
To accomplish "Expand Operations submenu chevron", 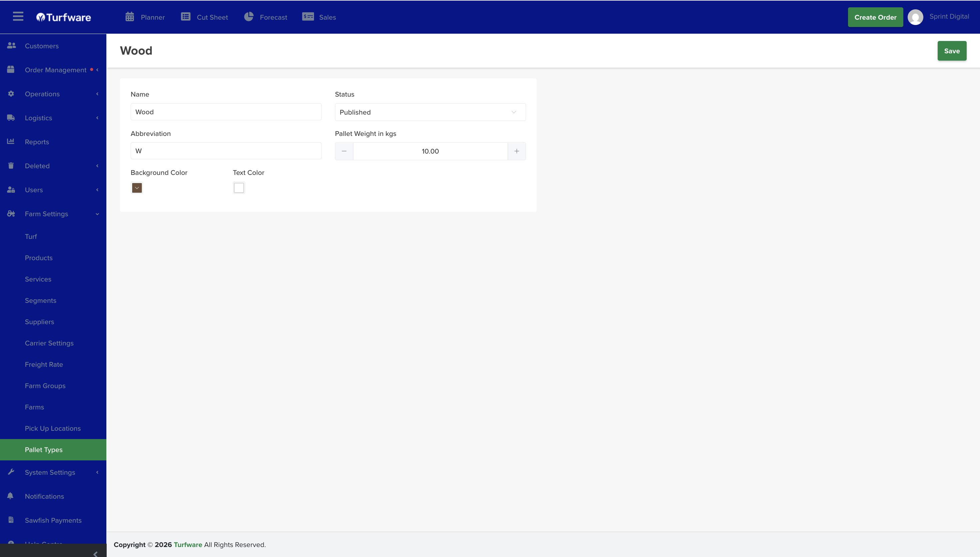I will pyautogui.click(x=97, y=94).
